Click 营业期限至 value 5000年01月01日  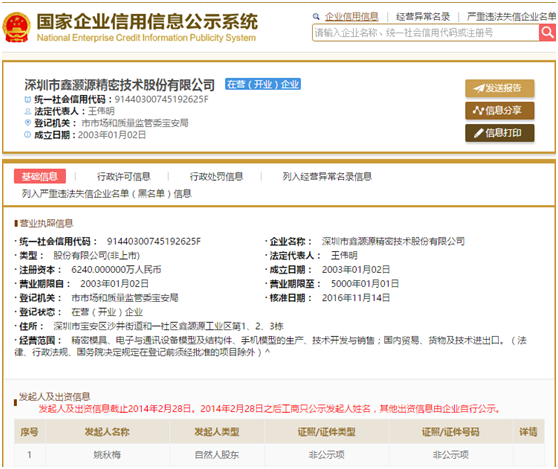[365, 283]
